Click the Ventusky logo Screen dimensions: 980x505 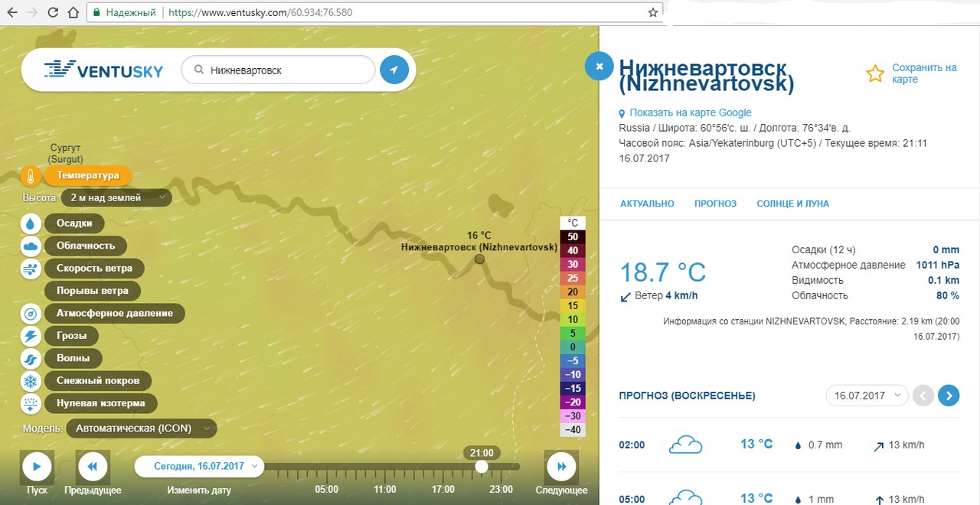[x=103, y=70]
